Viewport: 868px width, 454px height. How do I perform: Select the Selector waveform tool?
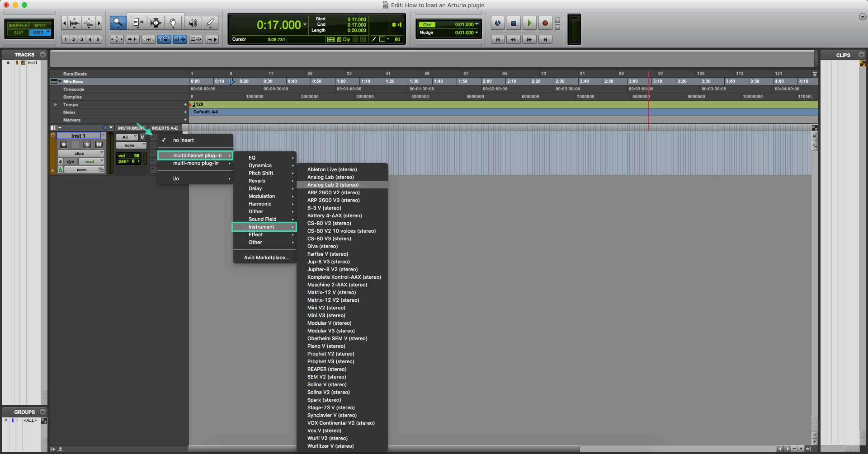[x=156, y=23]
